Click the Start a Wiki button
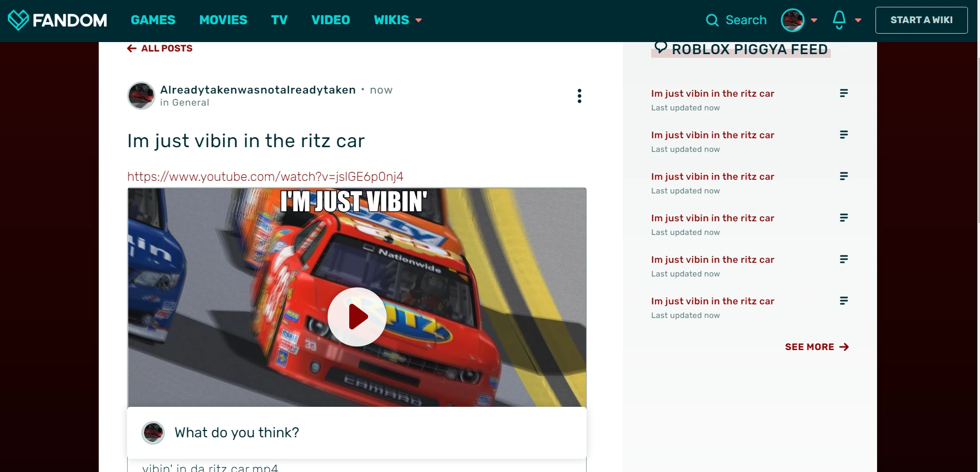The image size is (980, 472). coord(922,20)
